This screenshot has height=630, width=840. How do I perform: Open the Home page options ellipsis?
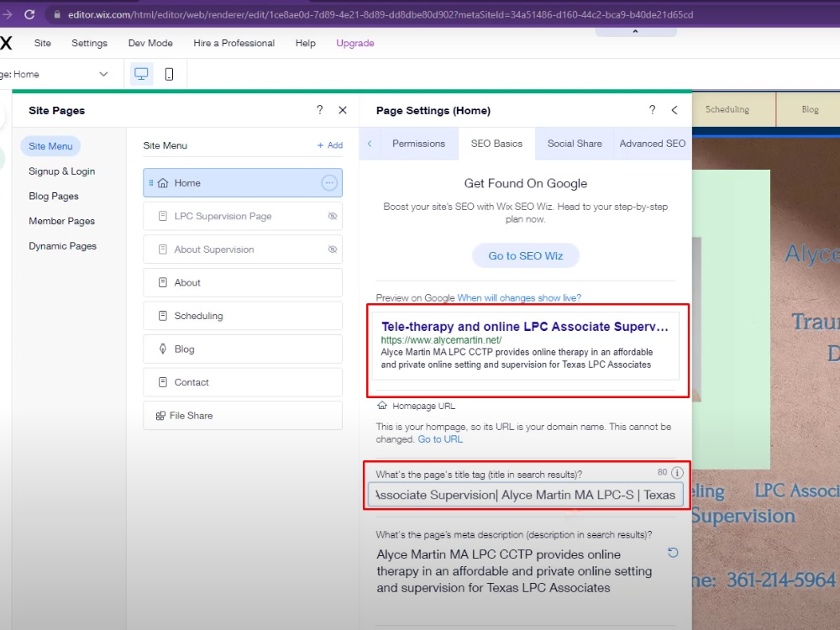point(329,182)
